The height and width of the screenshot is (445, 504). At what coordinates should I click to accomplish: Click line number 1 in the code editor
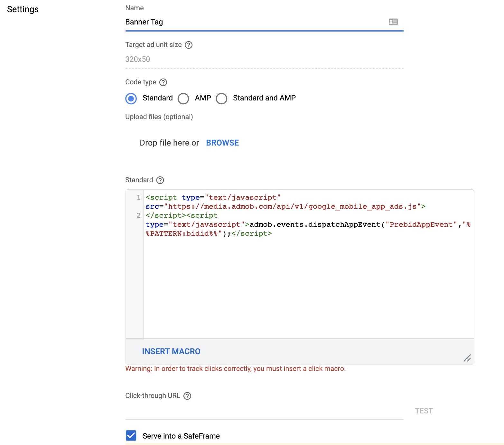click(x=138, y=197)
